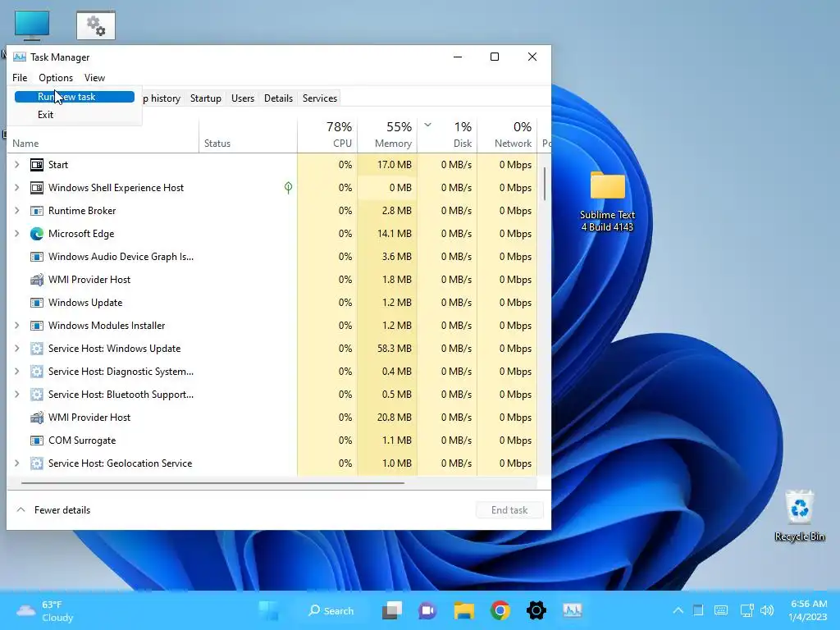Collapse view with Fewer details
The image size is (840, 630).
tap(53, 510)
